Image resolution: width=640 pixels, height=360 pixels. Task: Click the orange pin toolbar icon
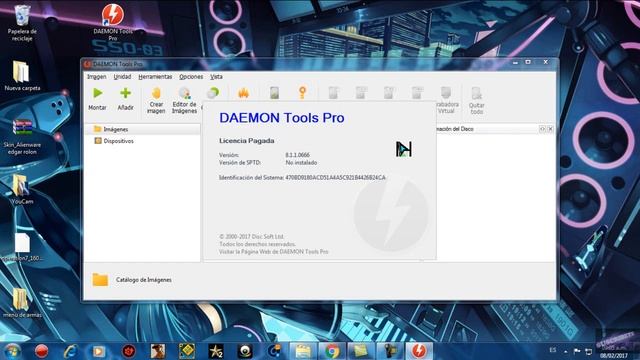(302, 93)
